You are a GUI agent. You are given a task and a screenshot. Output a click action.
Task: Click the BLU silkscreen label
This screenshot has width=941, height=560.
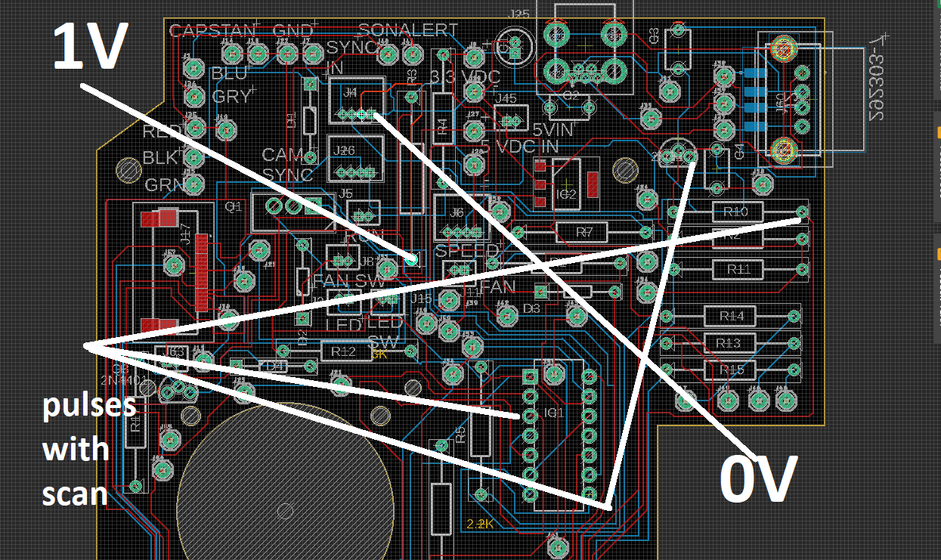(230, 73)
